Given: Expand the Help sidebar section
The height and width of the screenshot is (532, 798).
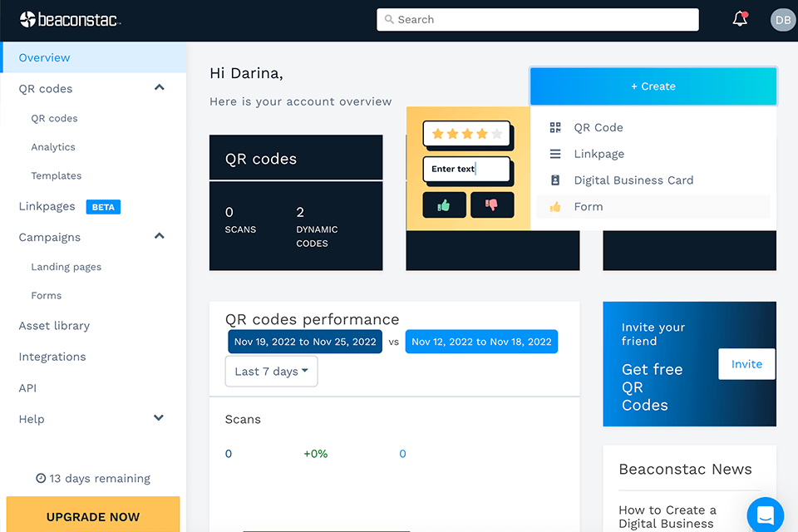Looking at the screenshot, I should click(x=159, y=418).
